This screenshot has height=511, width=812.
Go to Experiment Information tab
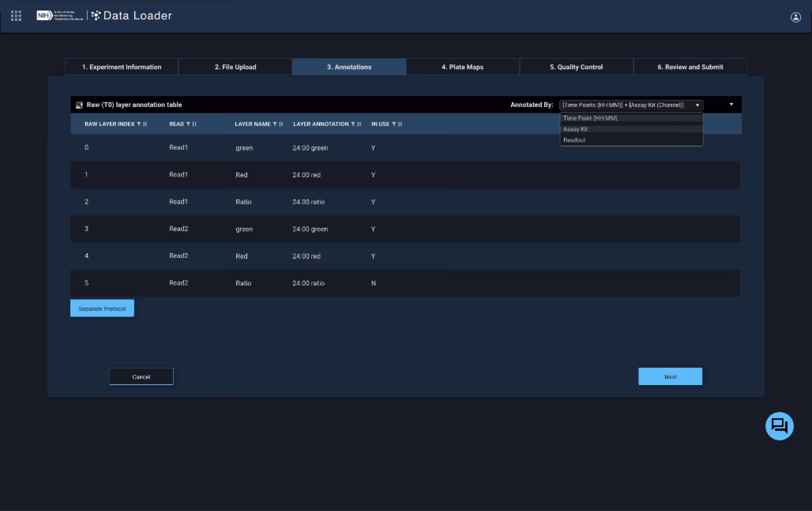click(x=121, y=67)
